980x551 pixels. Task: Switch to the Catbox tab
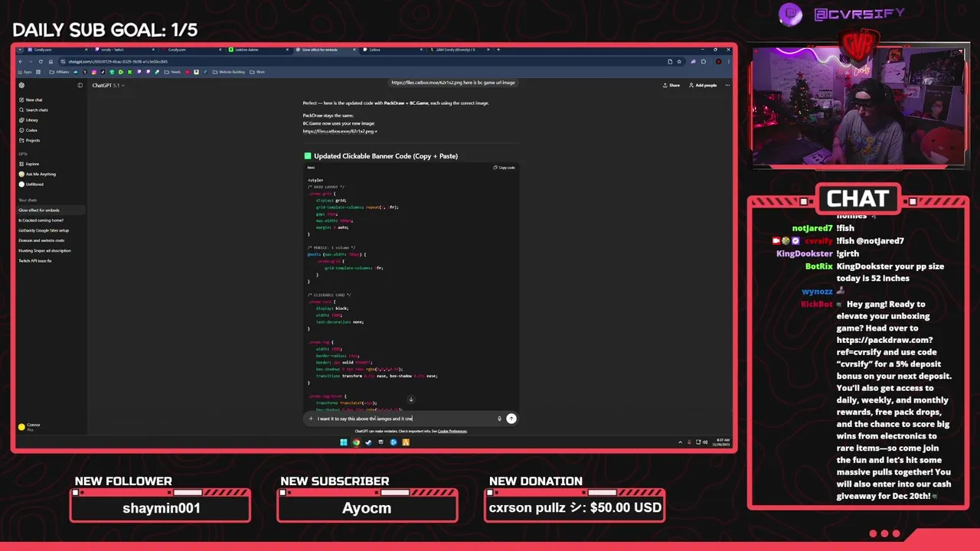394,50
